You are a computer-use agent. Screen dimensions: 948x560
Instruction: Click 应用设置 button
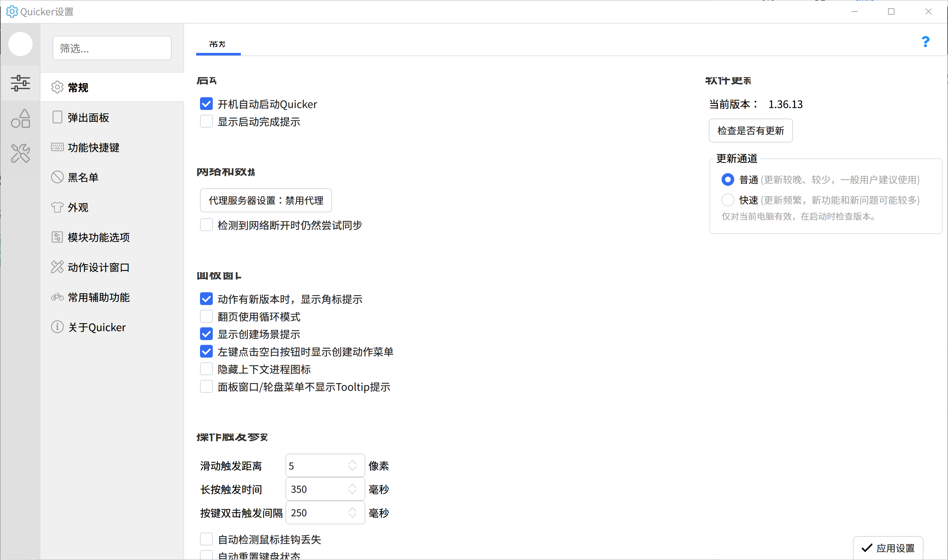click(x=888, y=548)
